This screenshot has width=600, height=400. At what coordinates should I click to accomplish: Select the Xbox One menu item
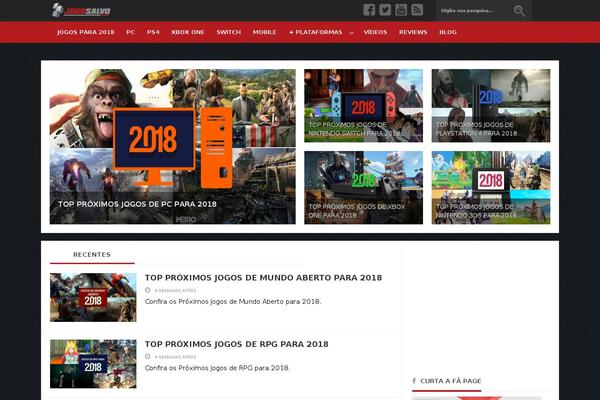pyautogui.click(x=188, y=32)
